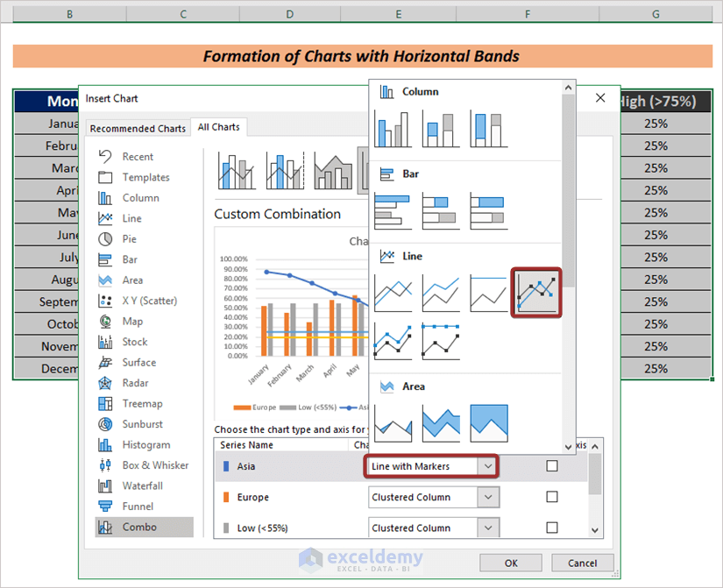Viewport: 723px width, 588px height.
Task: Toggle secondary axis checkbox for Low (<55%)
Action: 552,528
